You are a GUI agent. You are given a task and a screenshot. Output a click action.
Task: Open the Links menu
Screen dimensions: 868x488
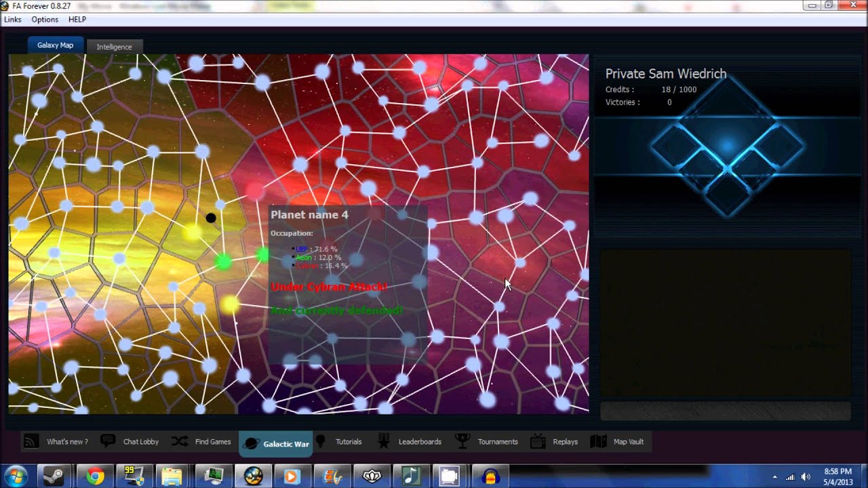[13, 20]
